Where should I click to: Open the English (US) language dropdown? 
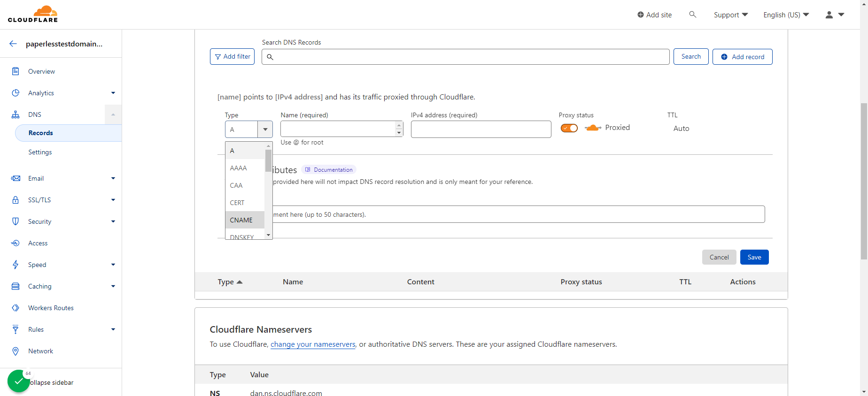point(786,15)
